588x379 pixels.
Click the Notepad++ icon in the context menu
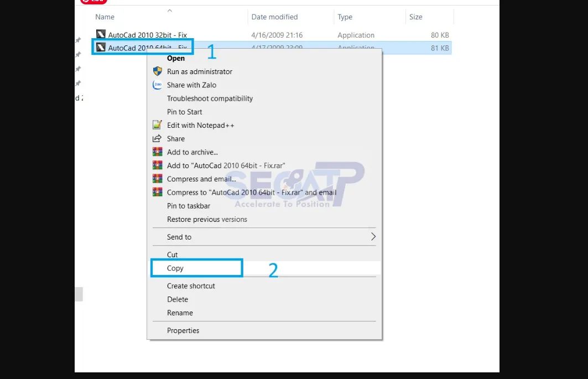click(157, 125)
